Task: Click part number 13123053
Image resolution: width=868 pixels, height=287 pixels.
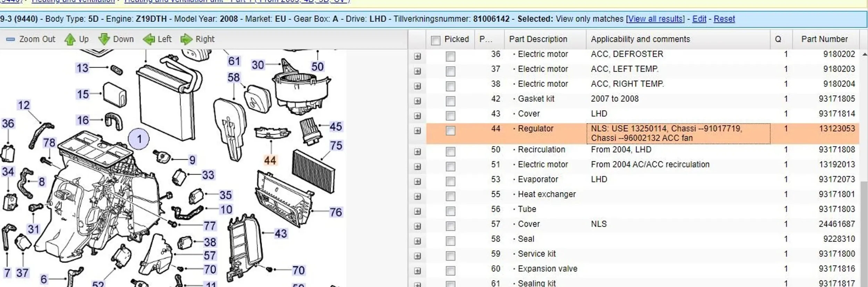Action: 837,129
